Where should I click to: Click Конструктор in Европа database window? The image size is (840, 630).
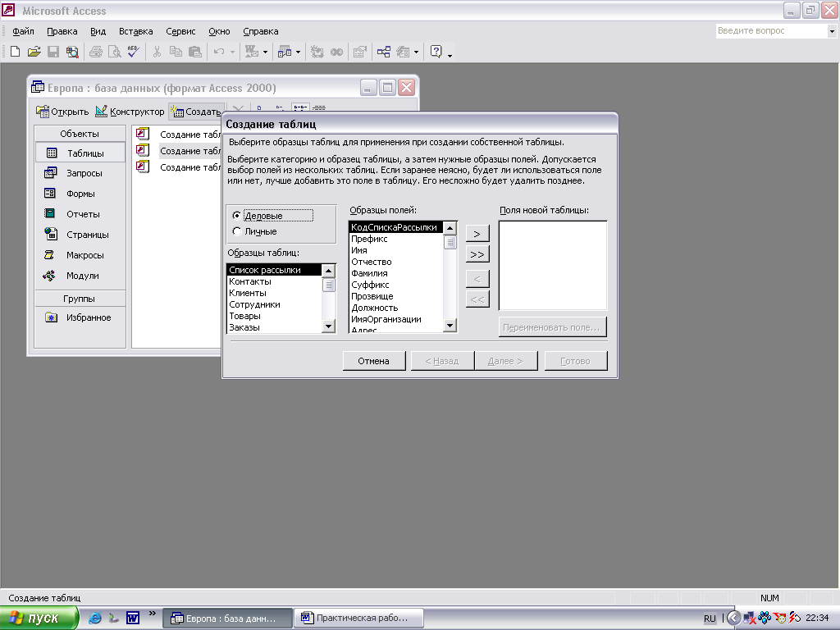click(x=130, y=112)
